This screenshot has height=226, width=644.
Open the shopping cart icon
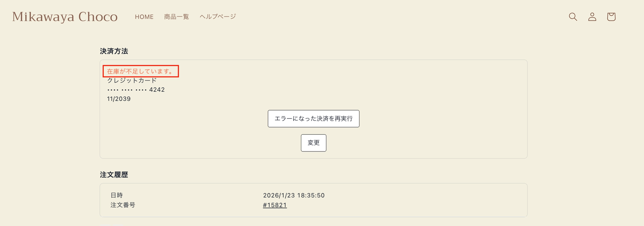(611, 17)
